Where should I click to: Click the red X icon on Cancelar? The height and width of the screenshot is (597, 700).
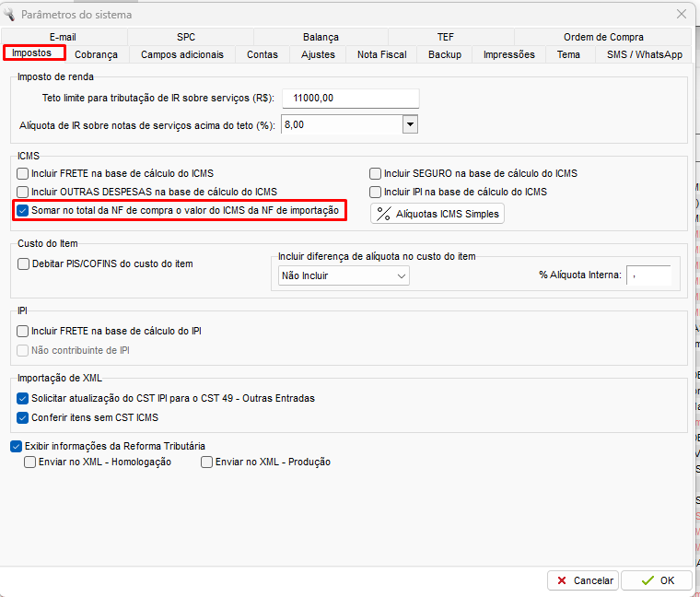561,580
